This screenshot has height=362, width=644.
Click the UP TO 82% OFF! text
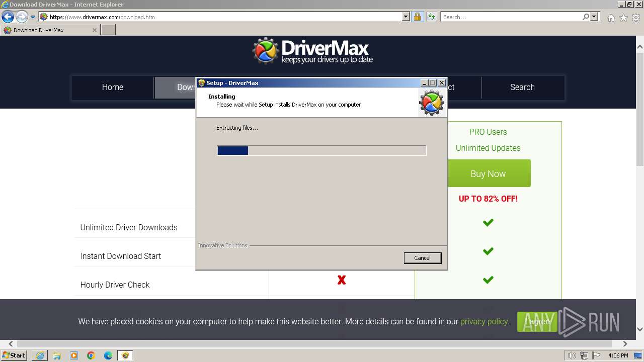coord(488,199)
